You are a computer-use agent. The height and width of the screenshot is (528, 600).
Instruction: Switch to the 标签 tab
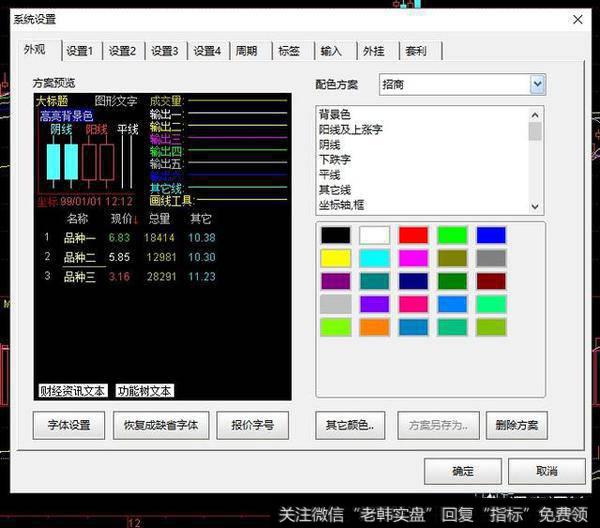pos(293,51)
